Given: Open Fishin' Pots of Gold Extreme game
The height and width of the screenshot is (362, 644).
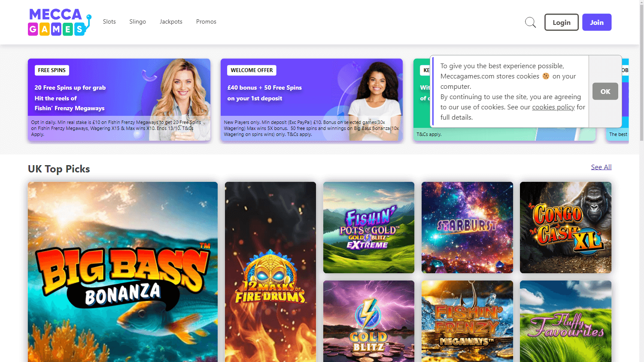Looking at the screenshot, I should 369,227.
